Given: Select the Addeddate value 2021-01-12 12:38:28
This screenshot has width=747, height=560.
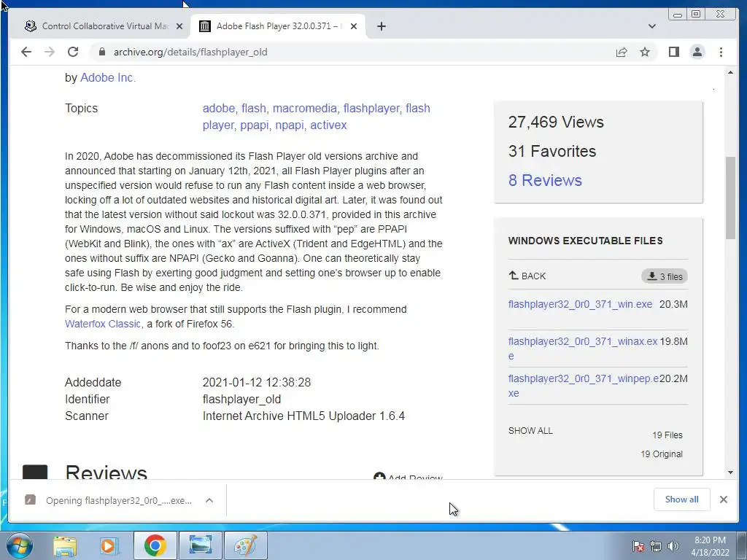Looking at the screenshot, I should pyautogui.click(x=256, y=382).
